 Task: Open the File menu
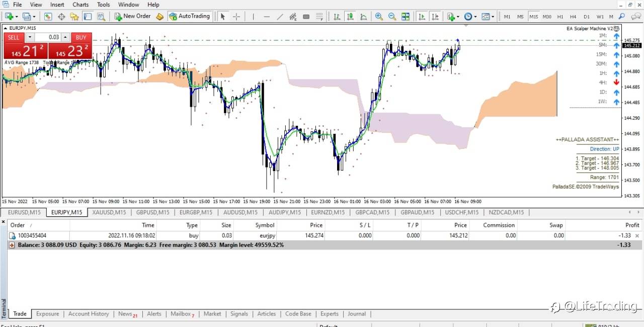[17, 5]
